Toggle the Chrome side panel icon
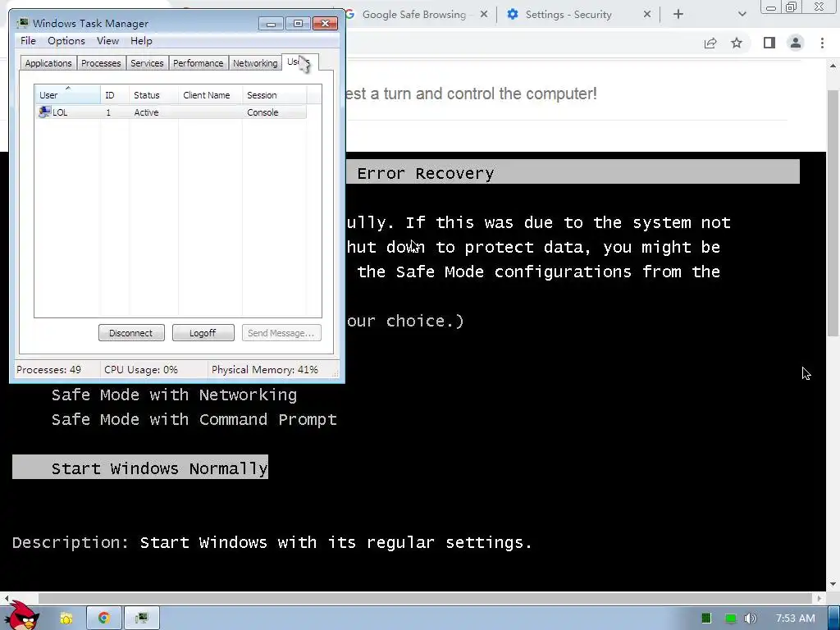 pyautogui.click(x=769, y=43)
